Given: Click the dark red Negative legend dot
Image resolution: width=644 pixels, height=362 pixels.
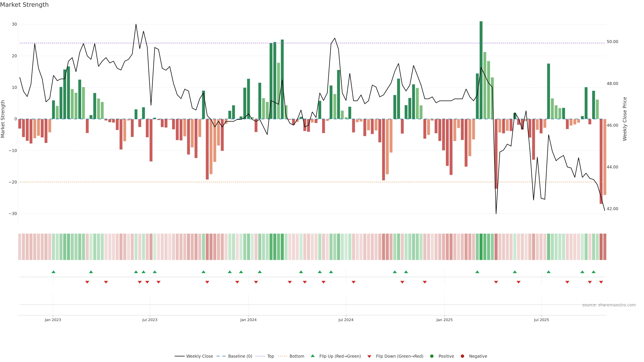Looking at the screenshot, I should (x=462, y=356).
